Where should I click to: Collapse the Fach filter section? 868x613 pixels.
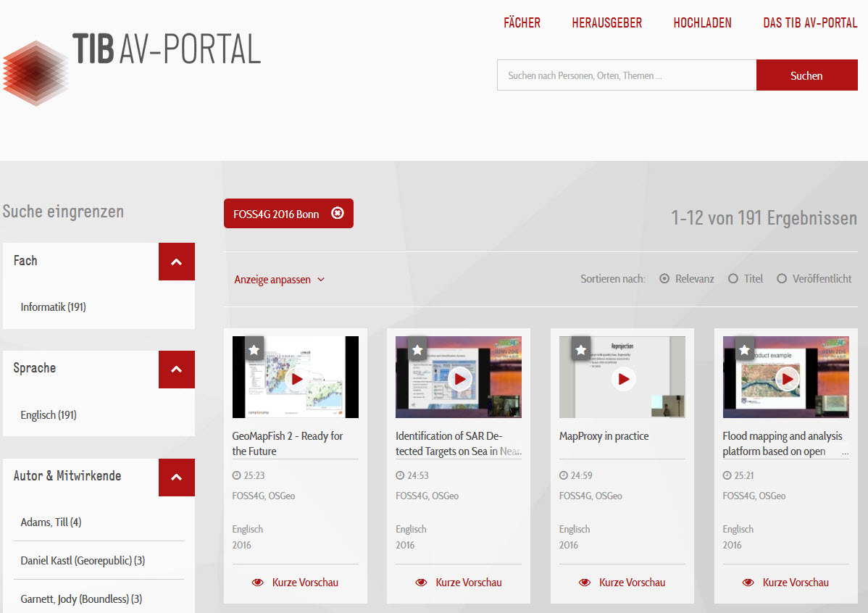coord(177,262)
